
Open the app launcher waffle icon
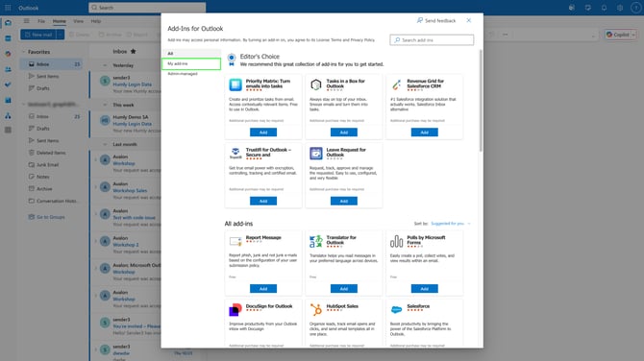[x=8, y=8]
